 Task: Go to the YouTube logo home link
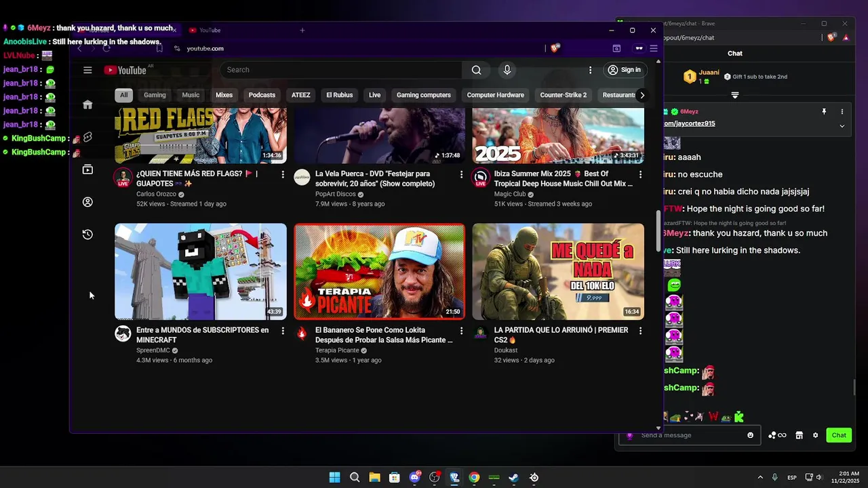coord(125,70)
